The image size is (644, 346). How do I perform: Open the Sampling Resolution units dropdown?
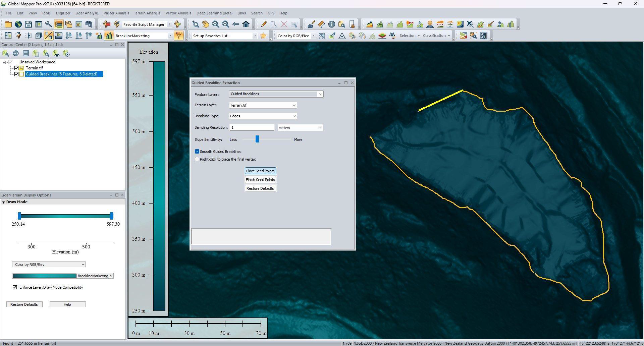pos(320,128)
